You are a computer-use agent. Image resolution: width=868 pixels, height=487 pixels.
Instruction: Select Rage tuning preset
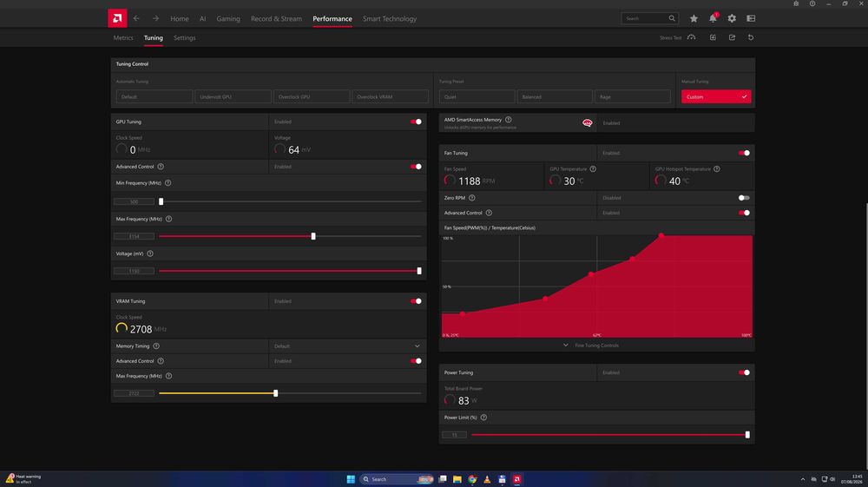coord(633,97)
